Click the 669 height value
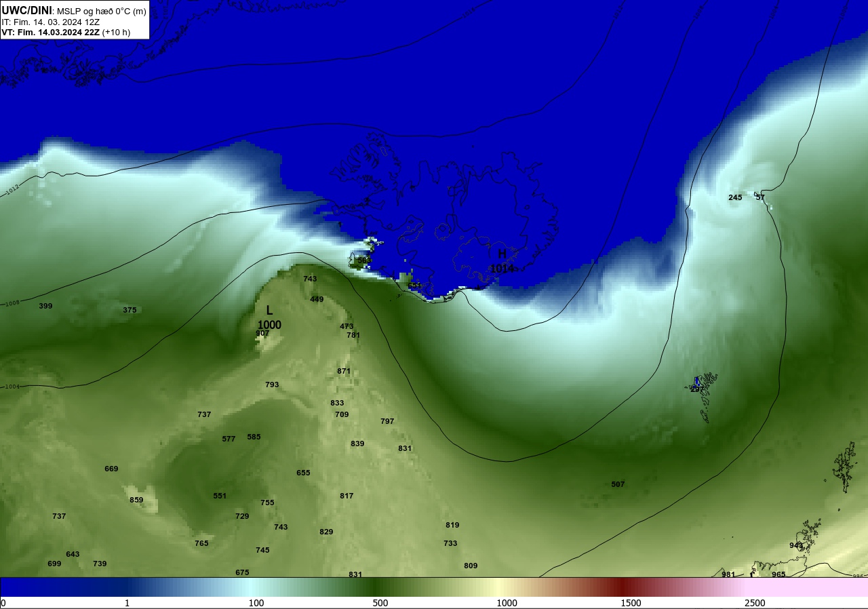Screen dimensions: 868x609 click(x=111, y=469)
